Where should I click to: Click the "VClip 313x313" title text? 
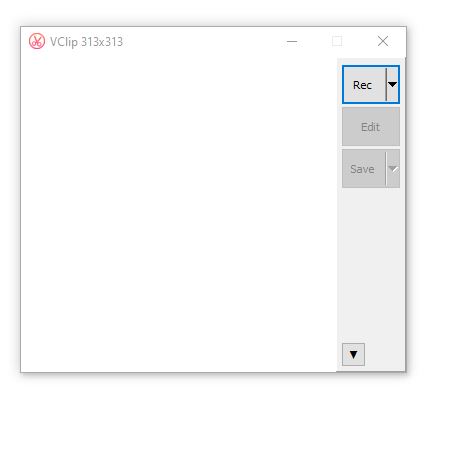click(x=86, y=42)
